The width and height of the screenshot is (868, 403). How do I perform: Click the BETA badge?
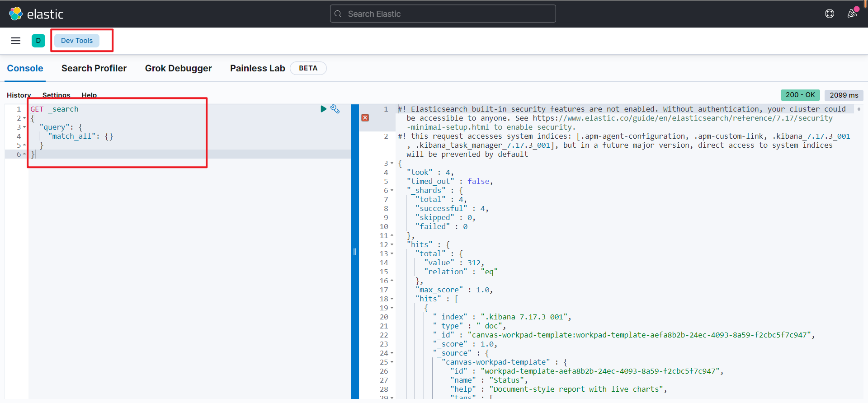[x=308, y=68]
